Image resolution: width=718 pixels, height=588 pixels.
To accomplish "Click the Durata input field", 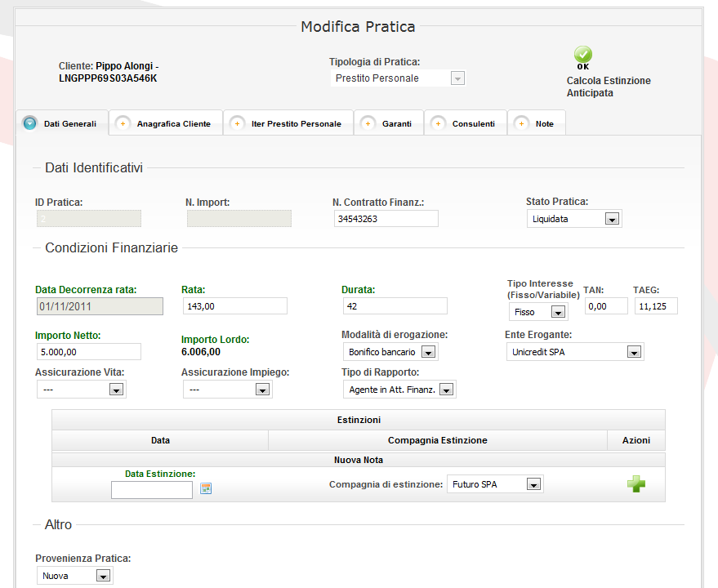I will pyautogui.click(x=395, y=306).
